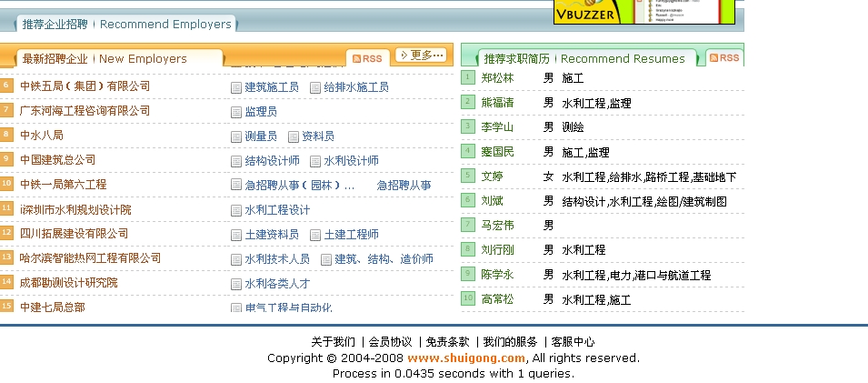View resume of 文婷
Screen dimensions: 868x383
pyautogui.click(x=492, y=176)
